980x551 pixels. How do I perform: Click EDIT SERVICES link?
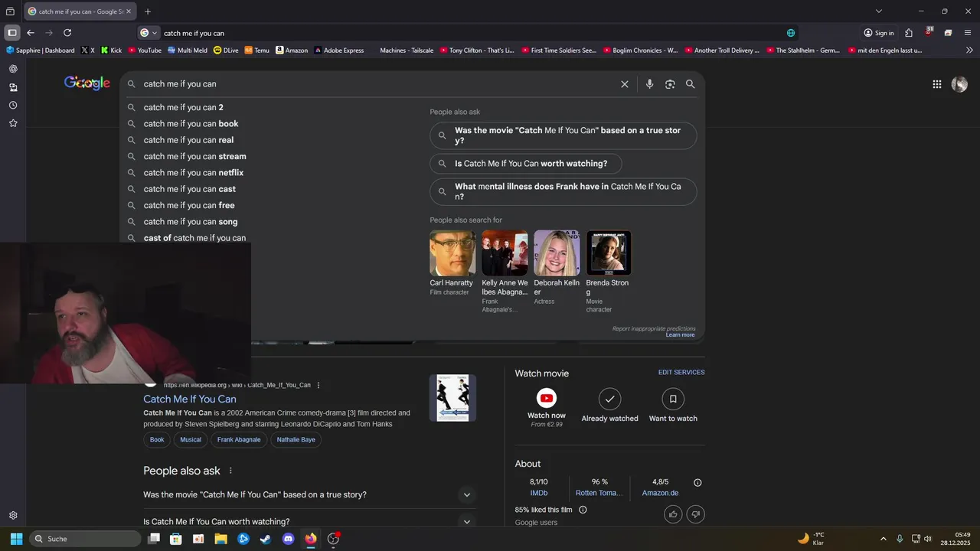click(x=681, y=373)
